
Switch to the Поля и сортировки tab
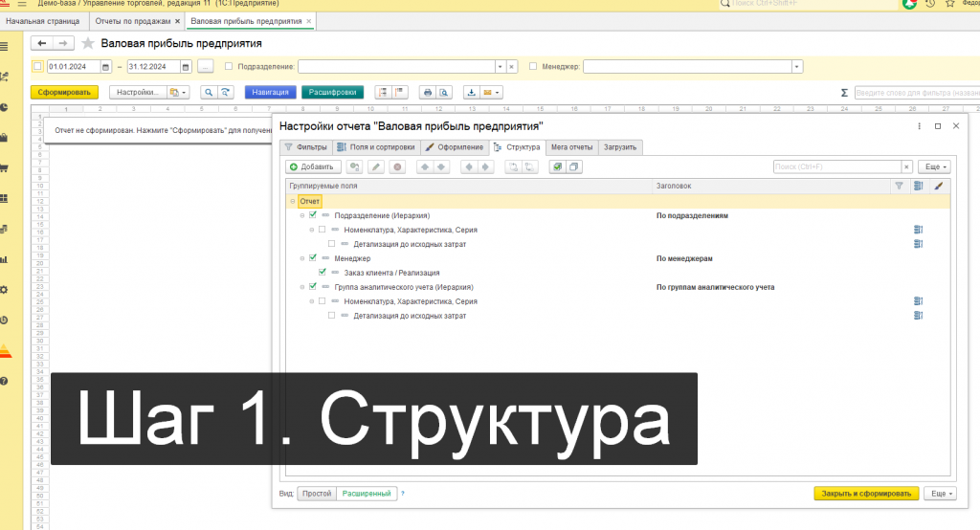[376, 147]
